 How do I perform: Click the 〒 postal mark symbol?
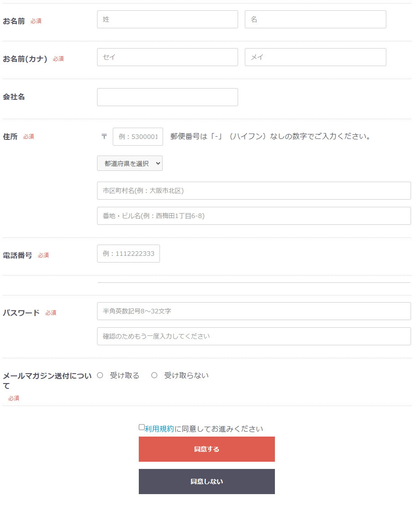[x=104, y=136]
